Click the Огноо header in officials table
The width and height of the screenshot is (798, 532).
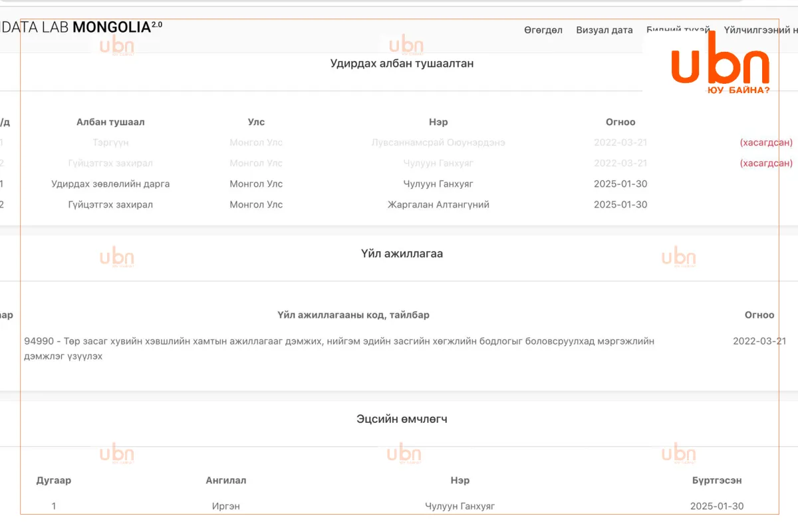(620, 122)
